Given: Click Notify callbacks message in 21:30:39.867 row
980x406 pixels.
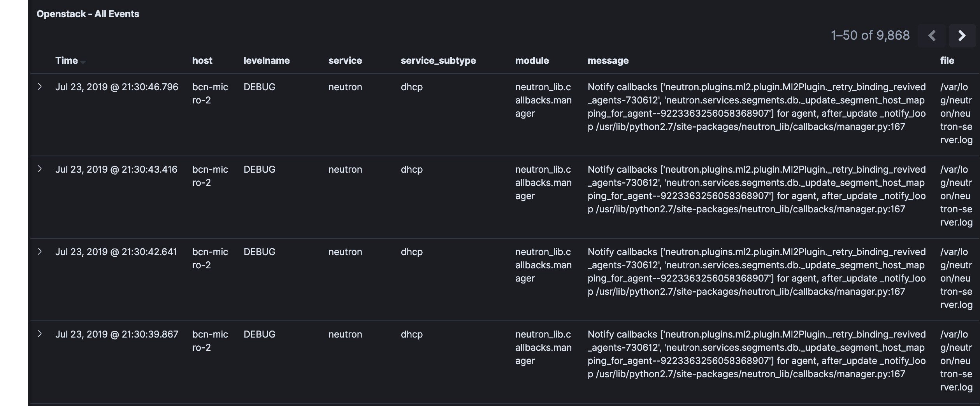Looking at the screenshot, I should click(757, 354).
